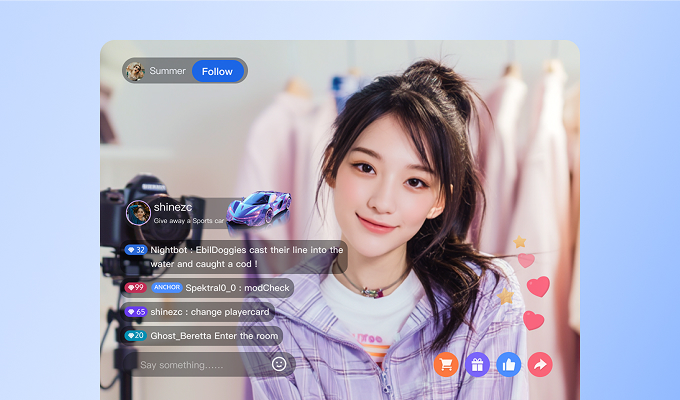The width and height of the screenshot is (680, 400).
Task: Send a gift with the purple gift icon
Action: 477,364
